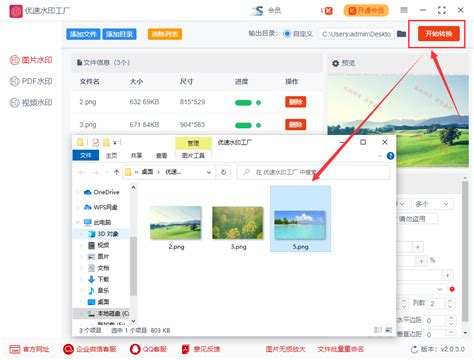Click the version refresh icon beside 版本
The width and height of the screenshot is (474, 360).
[x=414, y=349]
